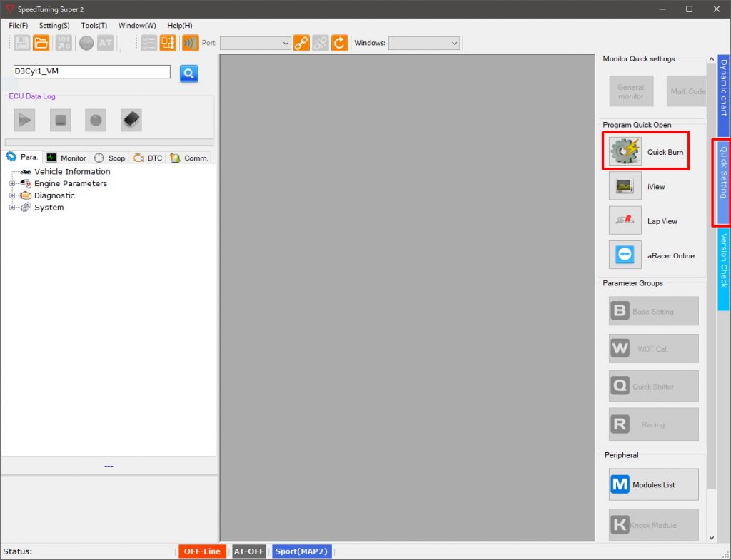Expand the Diagnostic tree node
Screen dimensions: 731x560
click(12, 195)
